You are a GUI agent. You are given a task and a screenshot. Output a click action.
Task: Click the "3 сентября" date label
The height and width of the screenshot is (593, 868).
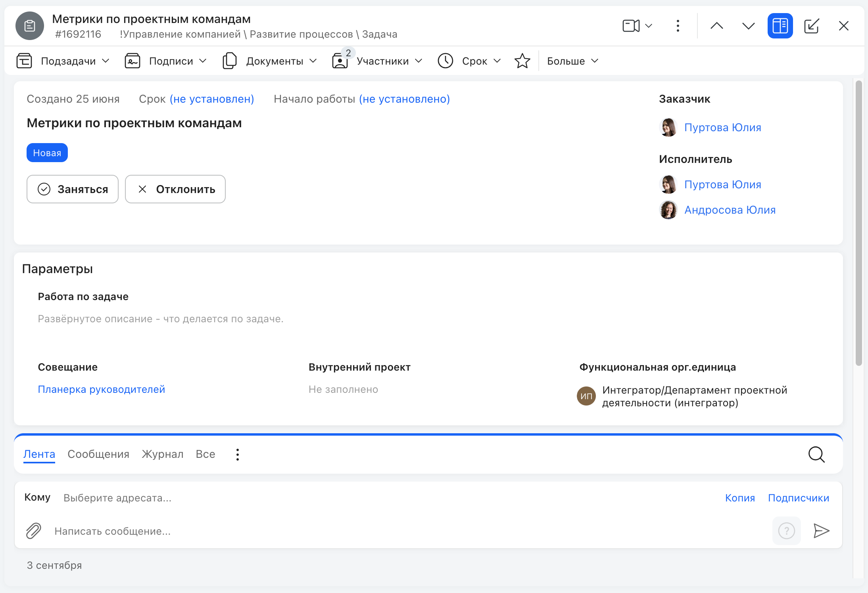[54, 566]
